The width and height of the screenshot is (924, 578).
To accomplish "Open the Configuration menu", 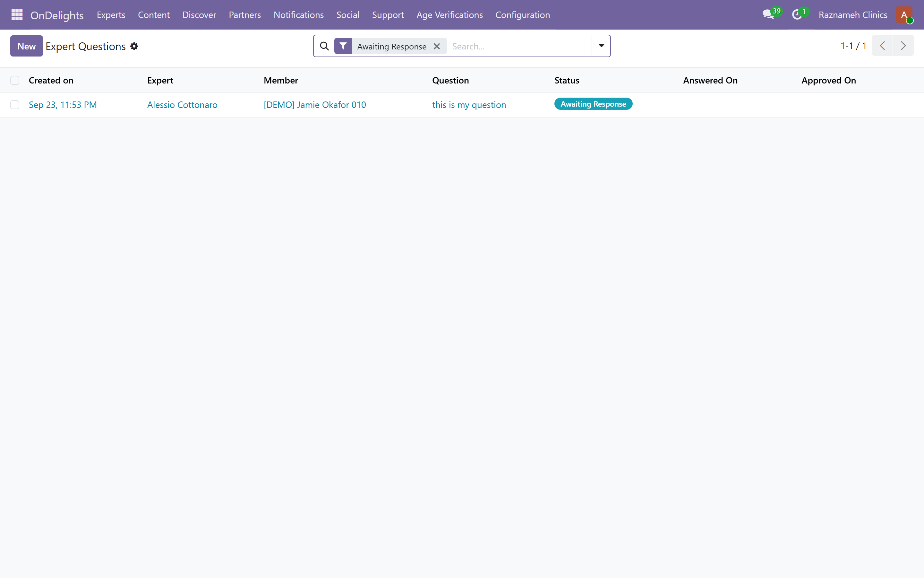I will pyautogui.click(x=523, y=14).
